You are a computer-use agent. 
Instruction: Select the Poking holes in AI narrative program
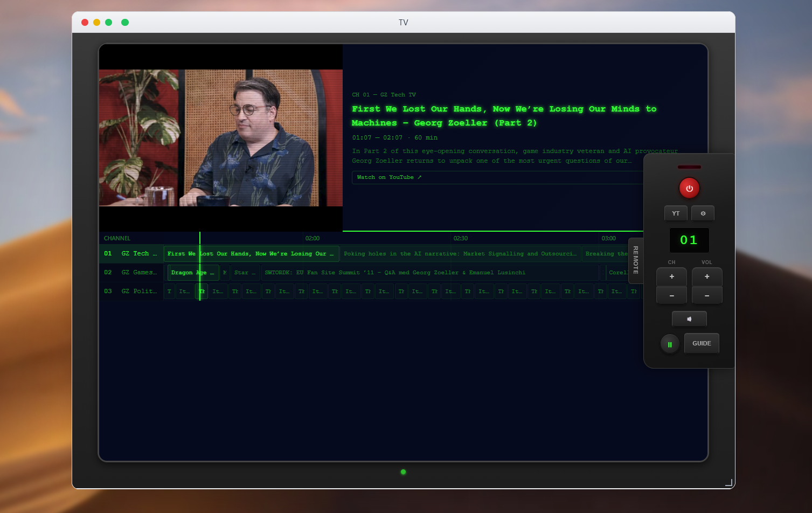(460, 254)
